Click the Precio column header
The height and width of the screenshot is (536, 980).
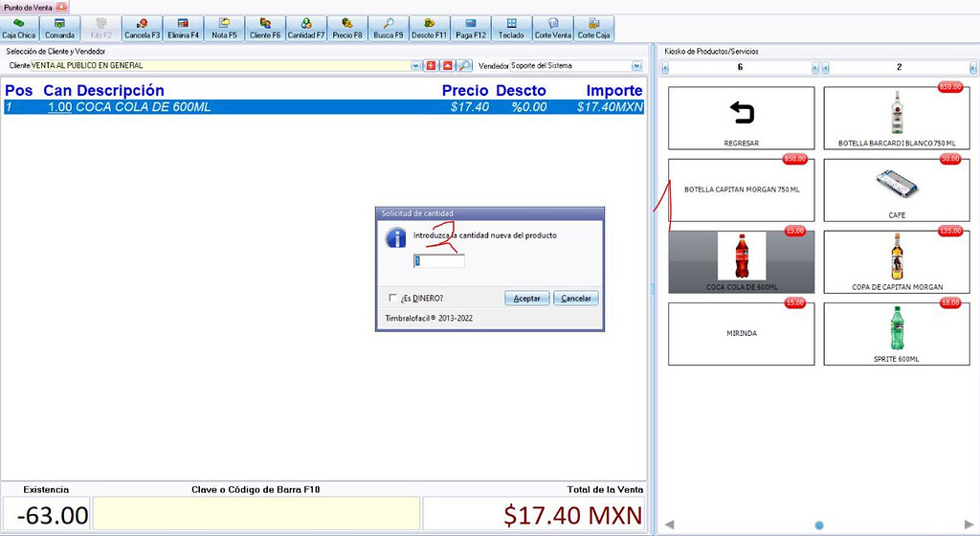tap(465, 91)
